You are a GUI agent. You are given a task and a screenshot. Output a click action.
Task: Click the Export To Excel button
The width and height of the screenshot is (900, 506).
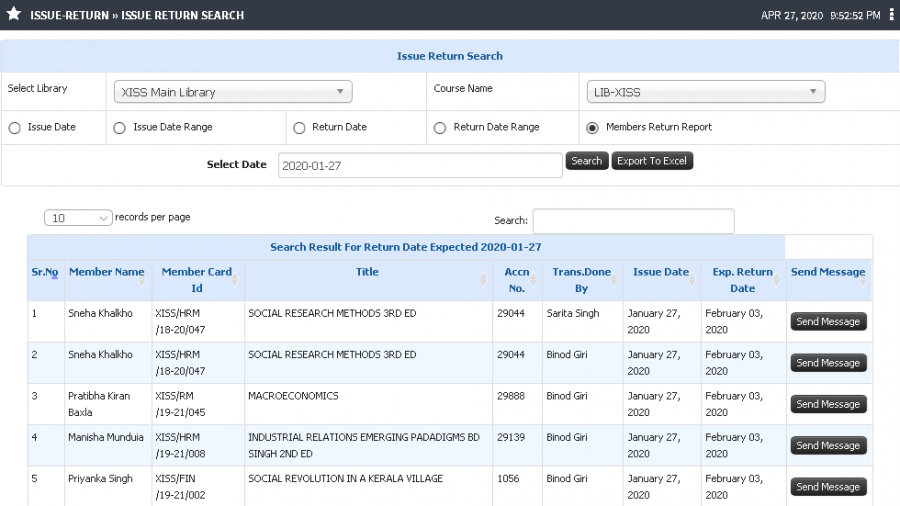point(652,161)
